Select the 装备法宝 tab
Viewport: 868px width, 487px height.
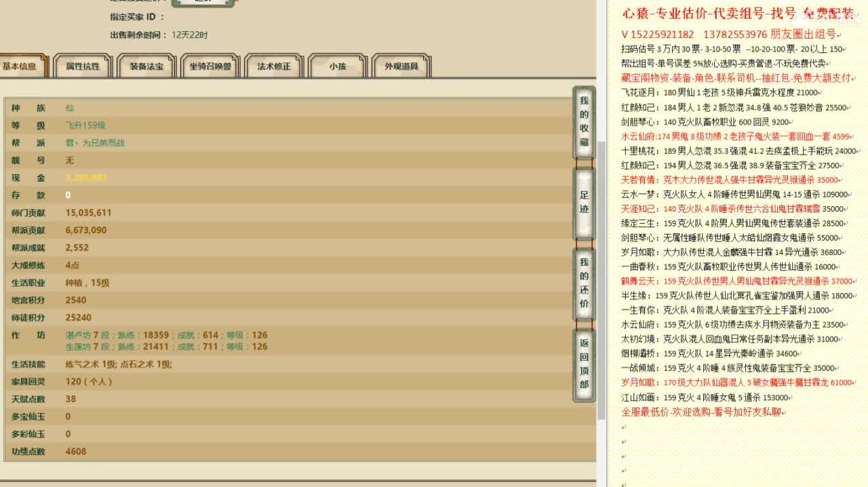click(x=146, y=66)
